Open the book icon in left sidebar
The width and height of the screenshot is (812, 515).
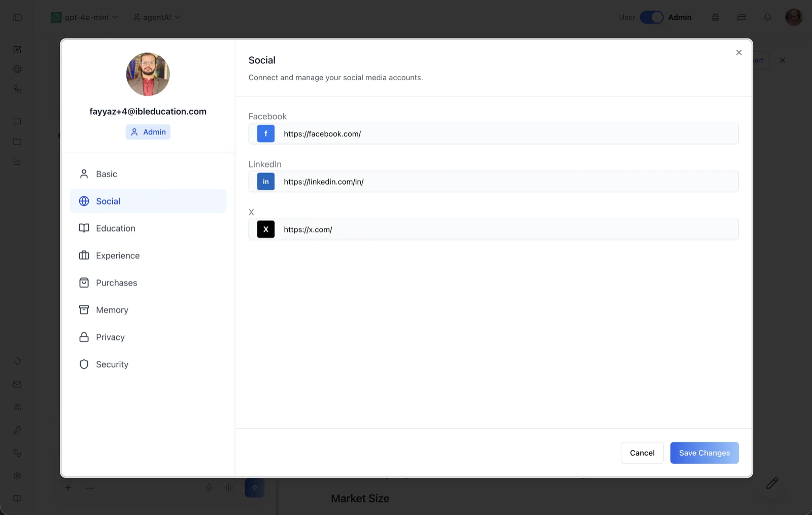[x=17, y=498]
